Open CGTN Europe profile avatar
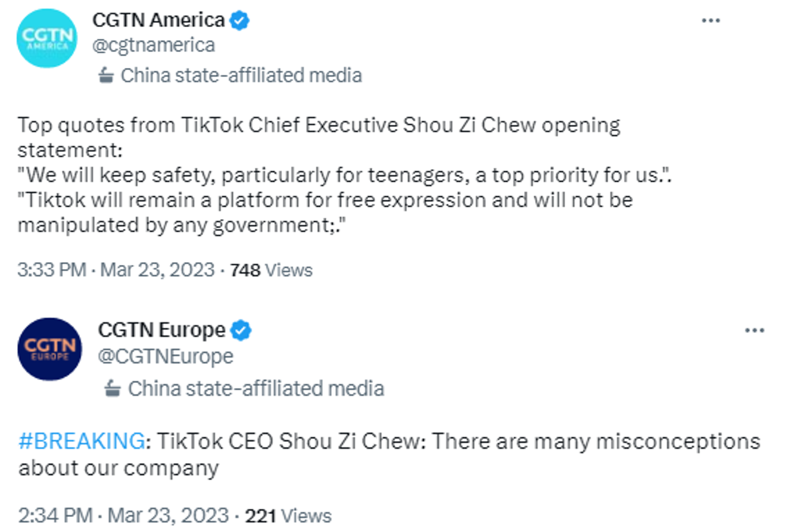 pyautogui.click(x=50, y=349)
